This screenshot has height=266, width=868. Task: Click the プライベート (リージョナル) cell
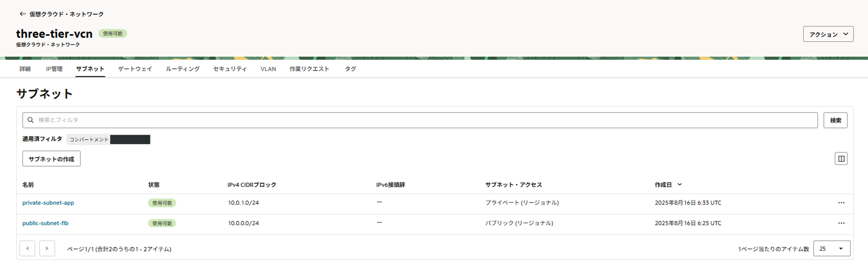[522, 203]
